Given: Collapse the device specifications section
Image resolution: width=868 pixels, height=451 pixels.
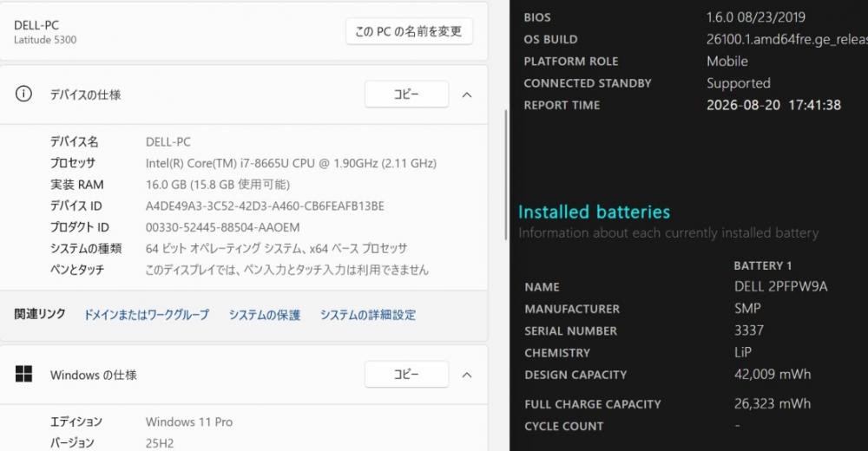Looking at the screenshot, I should pyautogui.click(x=467, y=95).
